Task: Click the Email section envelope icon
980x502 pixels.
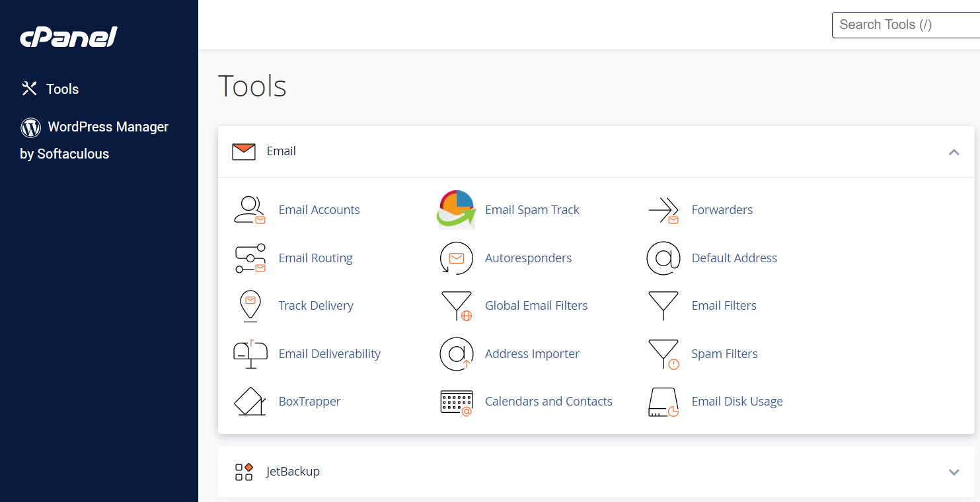Action: tap(244, 151)
